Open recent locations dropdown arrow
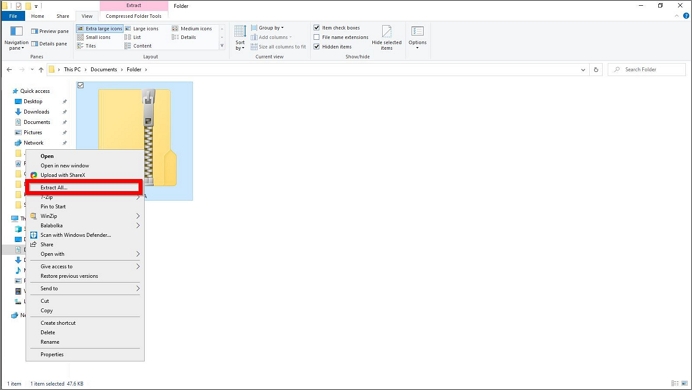This screenshot has width=692, height=390. pos(32,70)
